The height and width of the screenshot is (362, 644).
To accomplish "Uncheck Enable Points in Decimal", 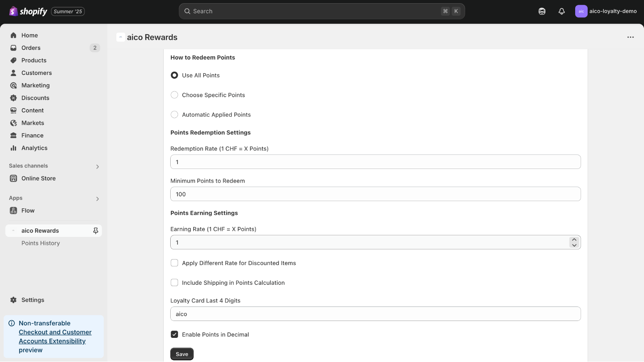I will click(174, 334).
